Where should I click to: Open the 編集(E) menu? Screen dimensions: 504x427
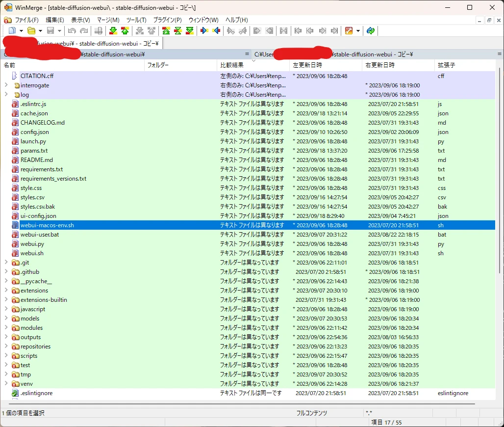pos(54,20)
